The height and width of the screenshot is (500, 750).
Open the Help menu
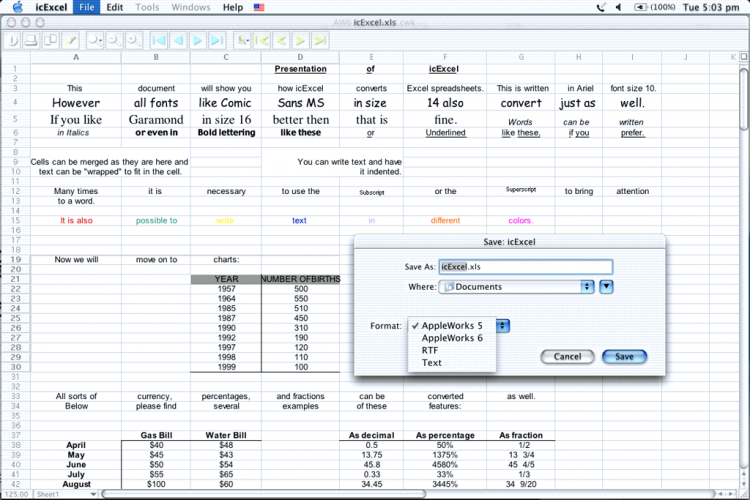click(x=233, y=7)
